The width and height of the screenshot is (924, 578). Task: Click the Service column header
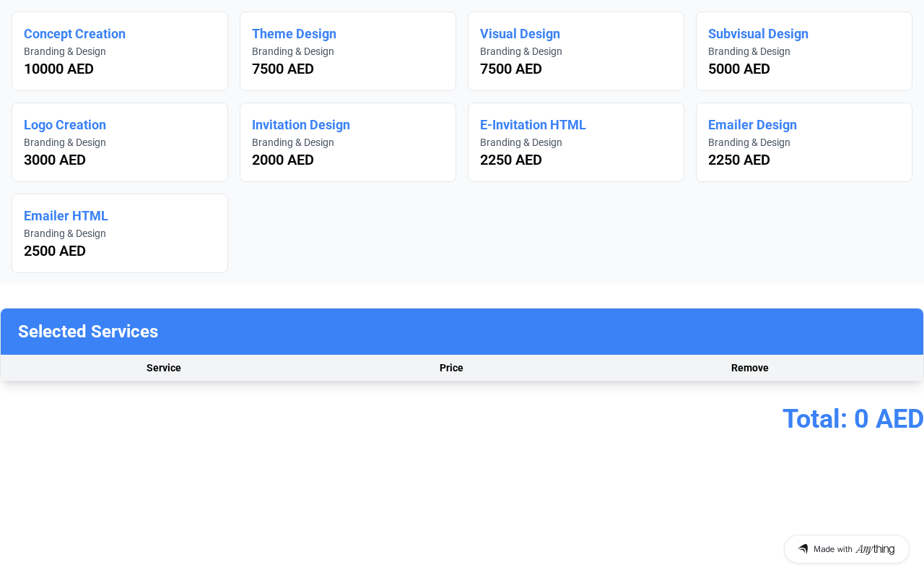(x=164, y=368)
